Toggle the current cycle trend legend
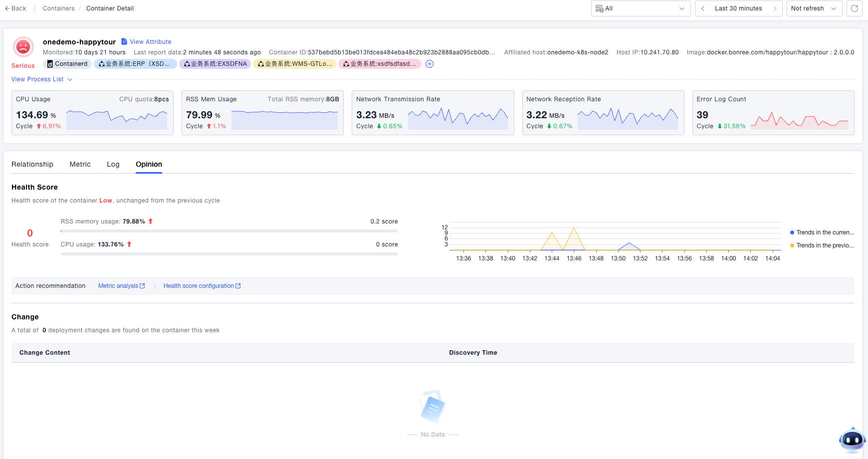This screenshot has width=868, height=459. 822,232
